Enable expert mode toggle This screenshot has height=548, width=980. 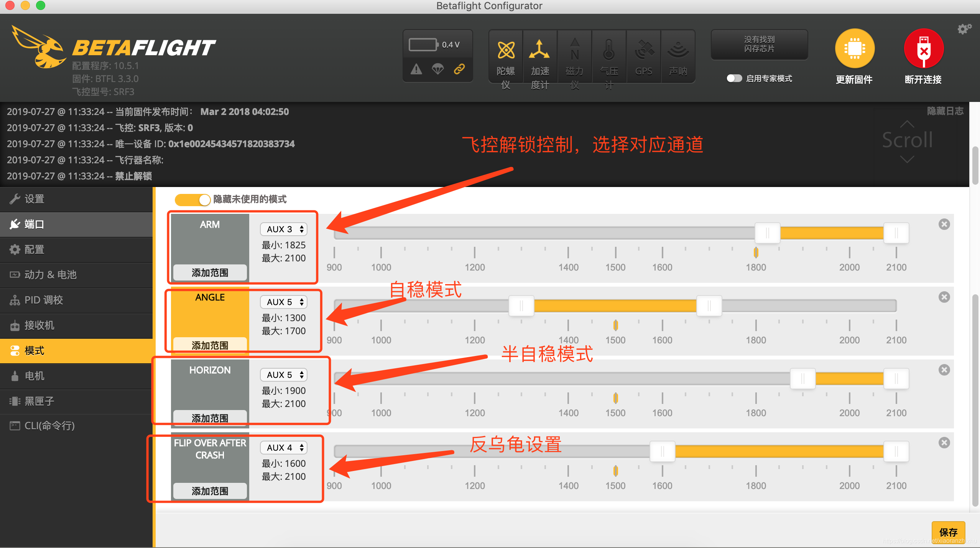tap(734, 78)
